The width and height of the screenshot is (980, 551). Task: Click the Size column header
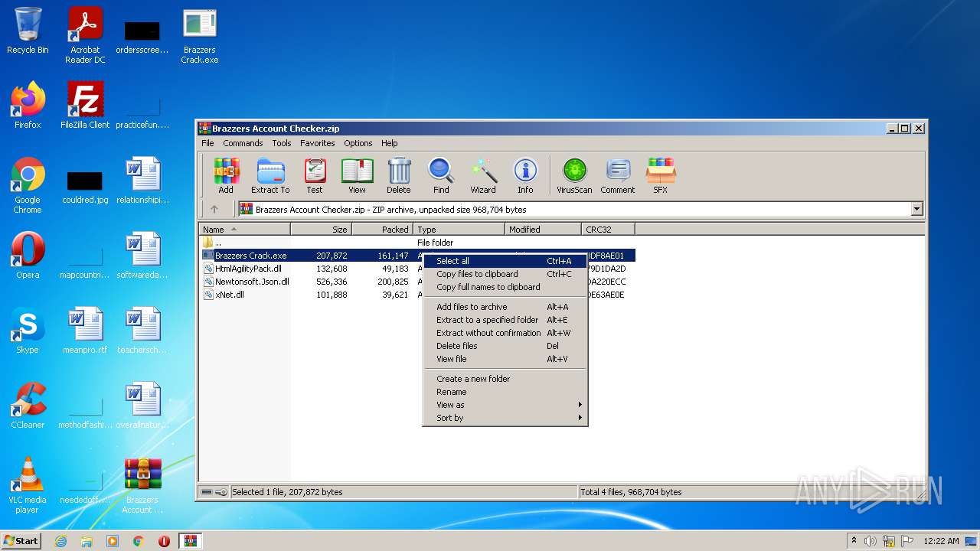click(x=322, y=229)
